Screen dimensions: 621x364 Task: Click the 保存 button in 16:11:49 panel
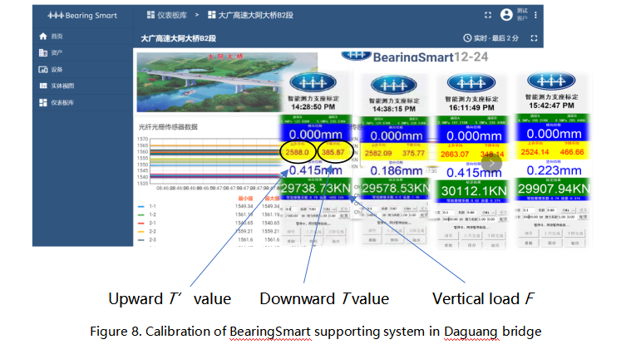471,245
